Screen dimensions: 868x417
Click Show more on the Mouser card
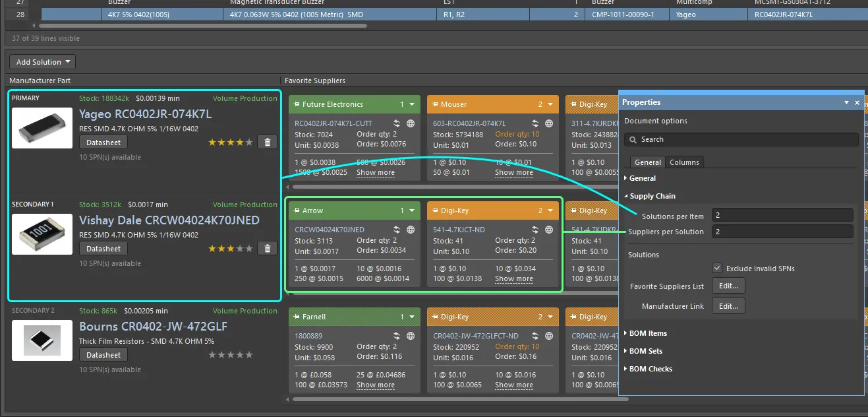pos(514,173)
